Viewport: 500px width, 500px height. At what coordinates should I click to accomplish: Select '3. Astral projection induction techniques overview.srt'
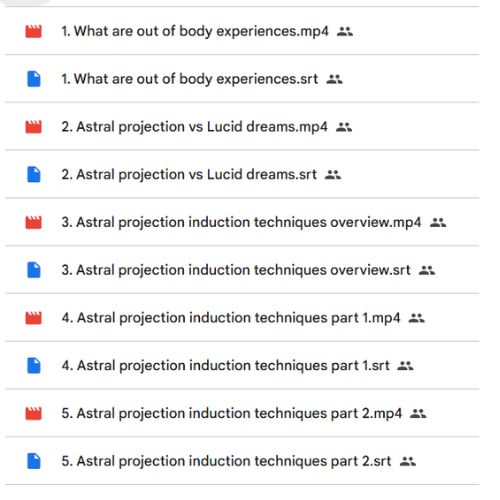tap(236, 270)
